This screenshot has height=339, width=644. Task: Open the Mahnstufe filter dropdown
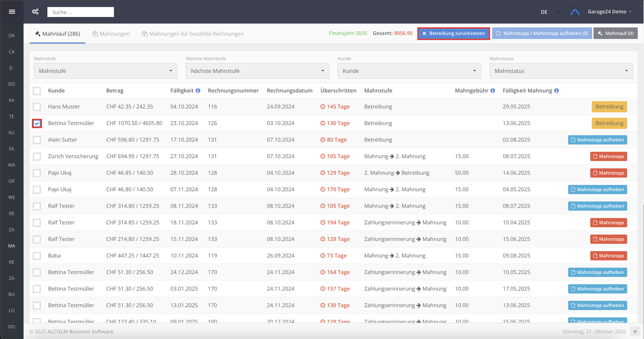coord(105,71)
